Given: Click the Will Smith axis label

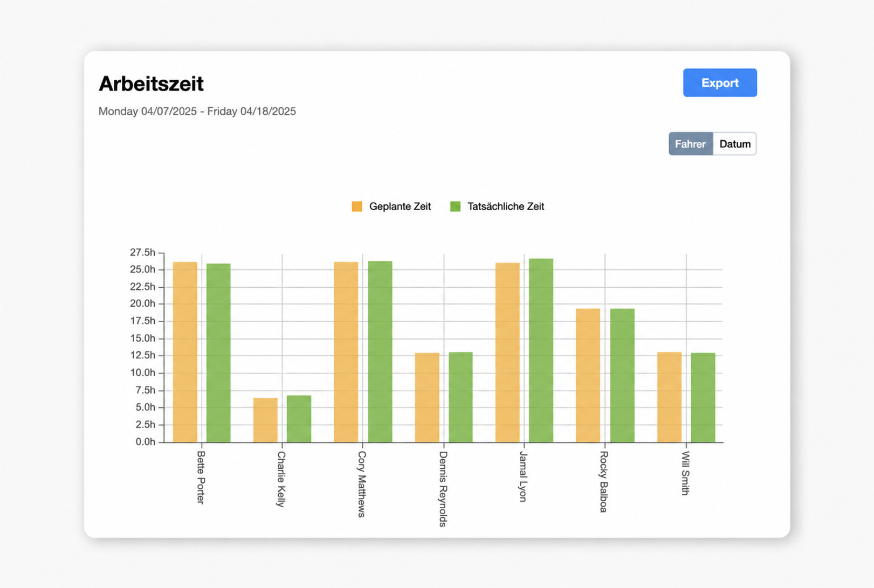Looking at the screenshot, I should [685, 473].
